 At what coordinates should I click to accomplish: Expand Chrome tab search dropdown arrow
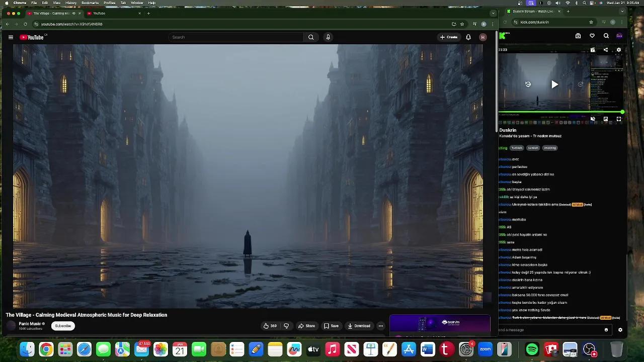493,14
